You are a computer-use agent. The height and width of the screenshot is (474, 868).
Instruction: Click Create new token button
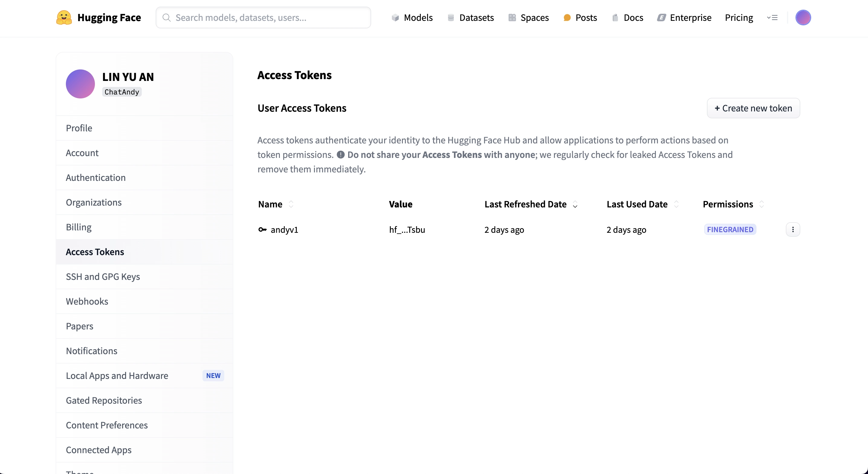point(753,108)
